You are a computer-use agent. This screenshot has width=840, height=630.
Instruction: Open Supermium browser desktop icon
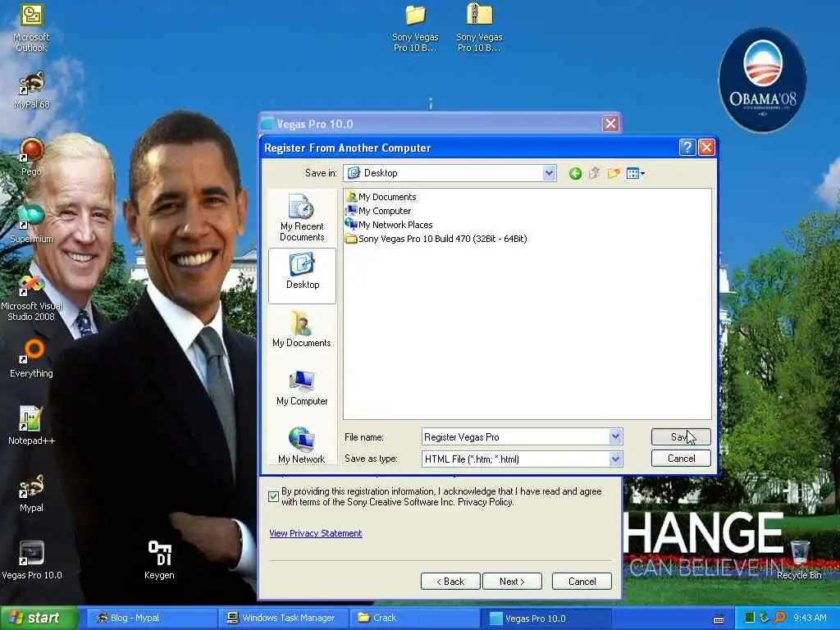point(31,224)
